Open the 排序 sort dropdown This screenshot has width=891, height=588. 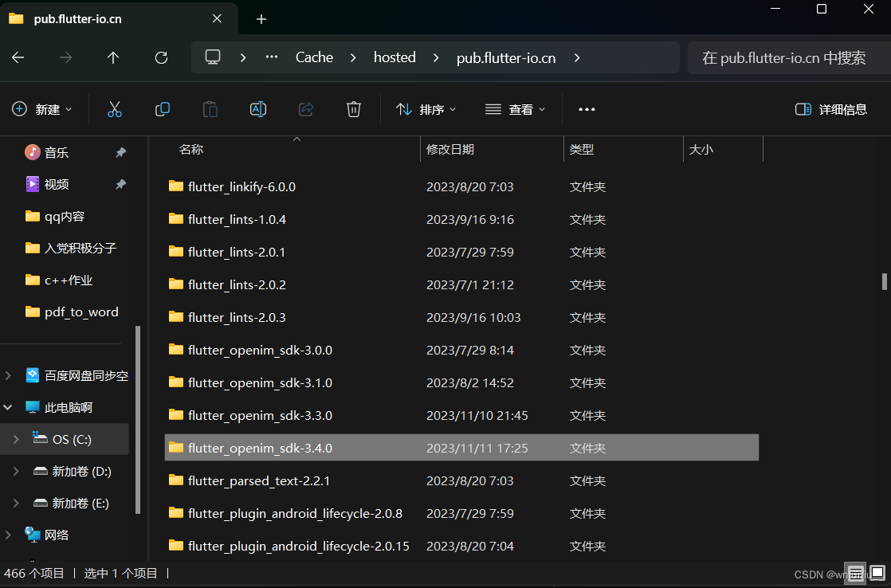[426, 109]
